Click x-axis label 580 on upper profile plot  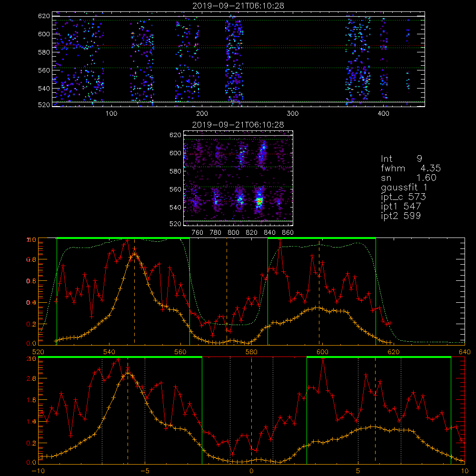coord(251,352)
